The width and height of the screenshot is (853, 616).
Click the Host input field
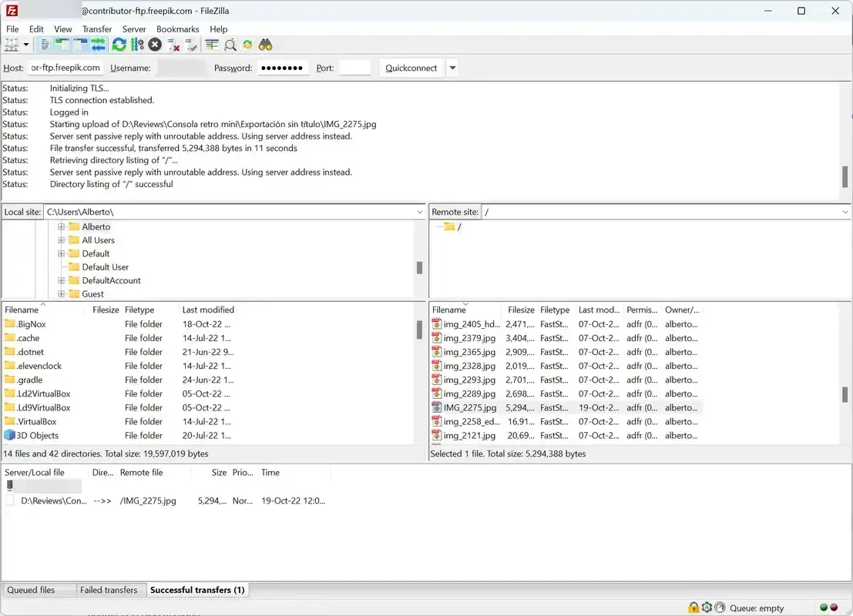65,68
